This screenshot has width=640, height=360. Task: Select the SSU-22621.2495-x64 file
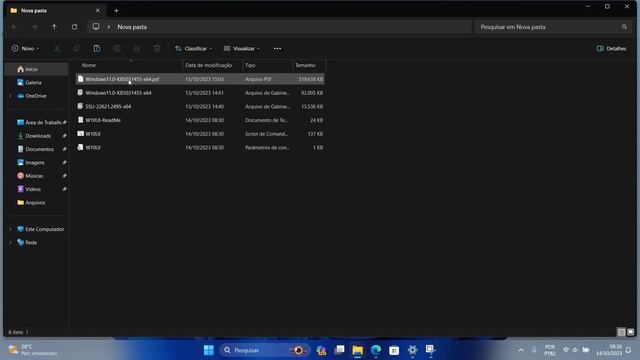pos(200,107)
